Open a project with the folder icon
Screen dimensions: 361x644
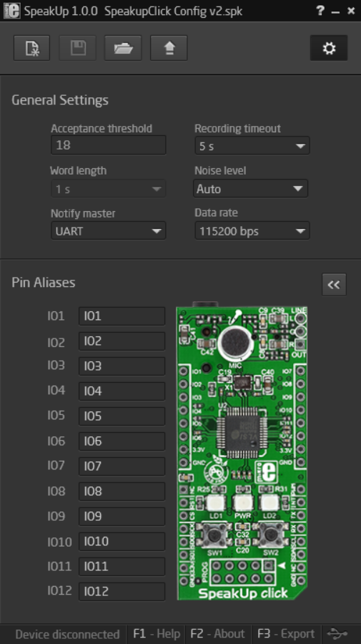123,48
